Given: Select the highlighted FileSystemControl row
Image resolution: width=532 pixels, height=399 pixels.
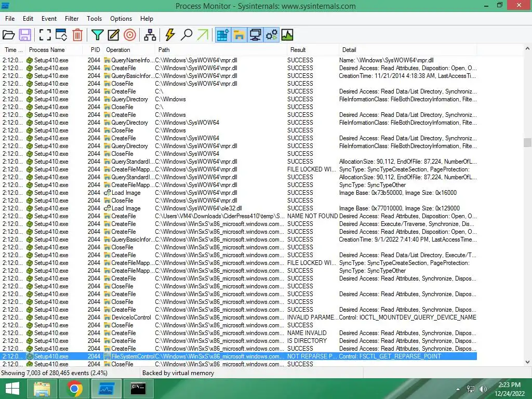Looking at the screenshot, I should point(238,356).
